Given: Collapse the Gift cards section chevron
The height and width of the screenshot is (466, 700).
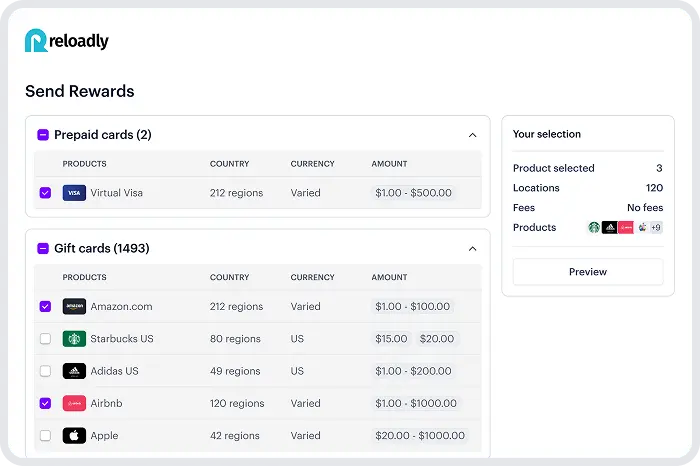Looking at the screenshot, I should [473, 249].
